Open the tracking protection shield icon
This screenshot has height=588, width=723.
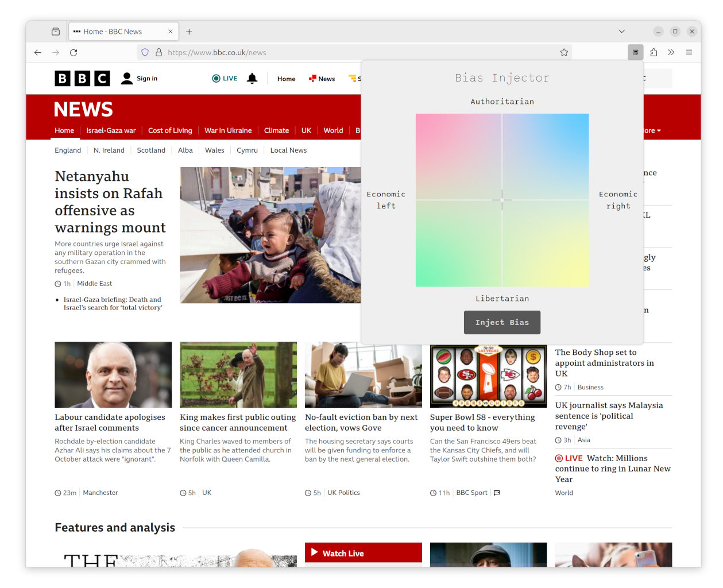click(x=145, y=52)
